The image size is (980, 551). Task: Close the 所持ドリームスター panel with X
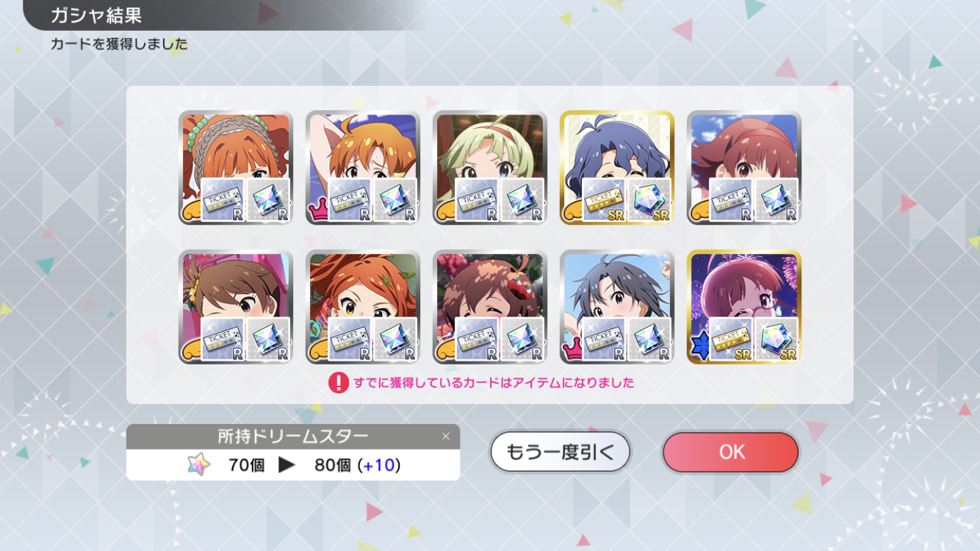(445, 436)
